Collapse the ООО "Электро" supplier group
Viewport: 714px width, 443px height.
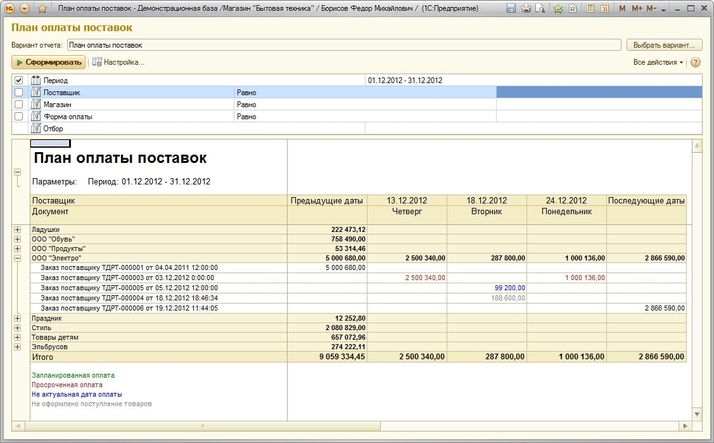[17, 258]
